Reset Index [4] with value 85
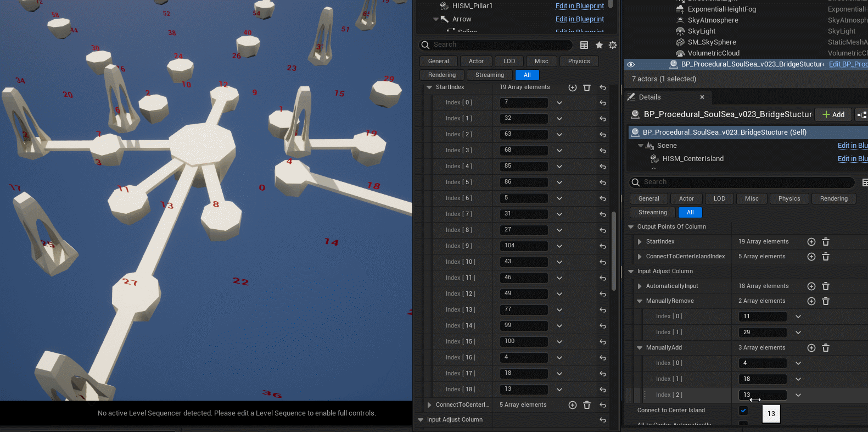Viewport: 868px width, 432px height. (603, 167)
